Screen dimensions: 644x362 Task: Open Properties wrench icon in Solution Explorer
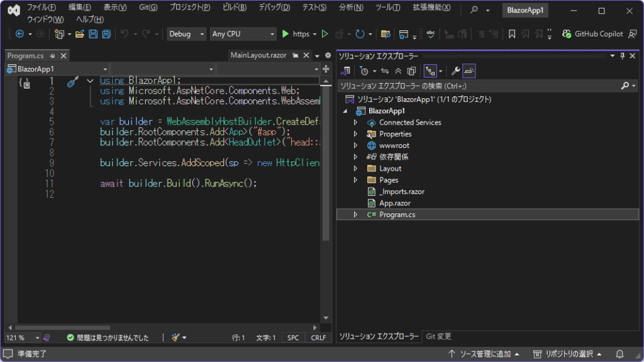(455, 71)
